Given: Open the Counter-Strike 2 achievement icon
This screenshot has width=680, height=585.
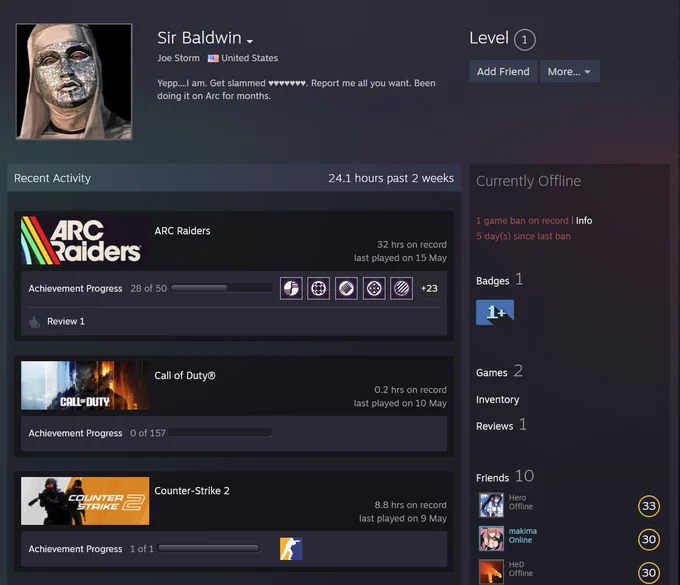Looking at the screenshot, I should [x=291, y=549].
